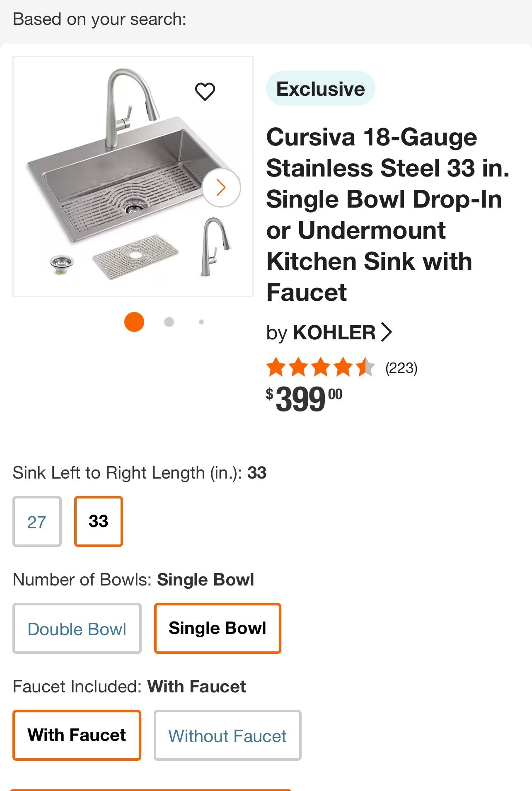The width and height of the screenshot is (532, 791).
Task: Click the KOHLER brand name link
Action: (334, 332)
